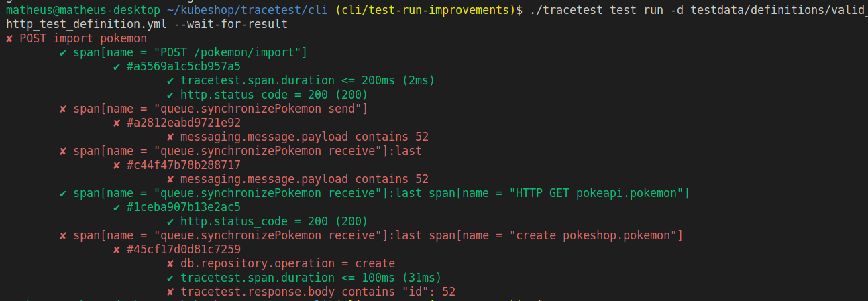The image size is (868, 301).
Task: Click red cross beside db.repository.operation
Action: (170, 263)
